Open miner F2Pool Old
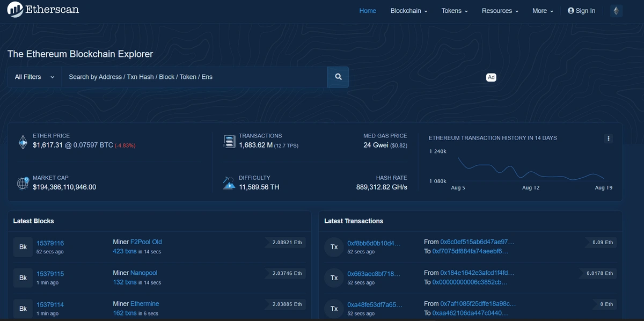 coord(146,242)
